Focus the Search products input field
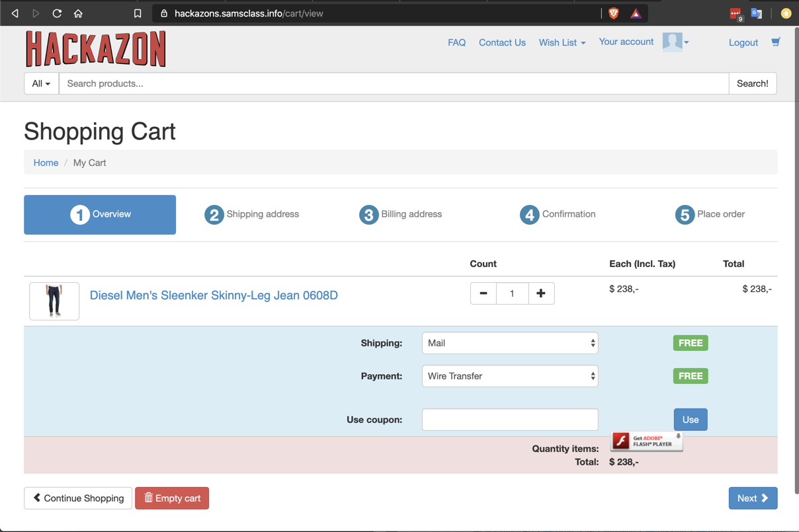Image resolution: width=799 pixels, height=532 pixels. click(x=394, y=83)
